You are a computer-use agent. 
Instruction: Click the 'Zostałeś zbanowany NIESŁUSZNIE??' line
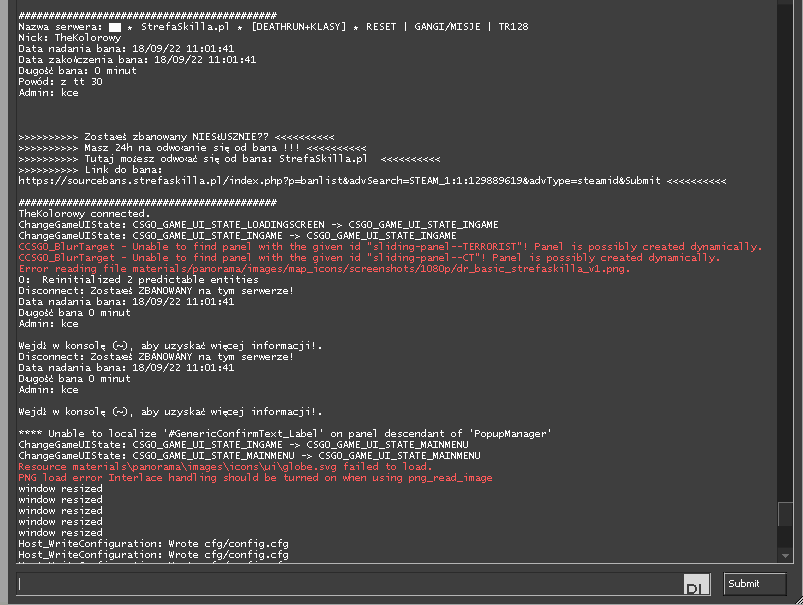176,137
